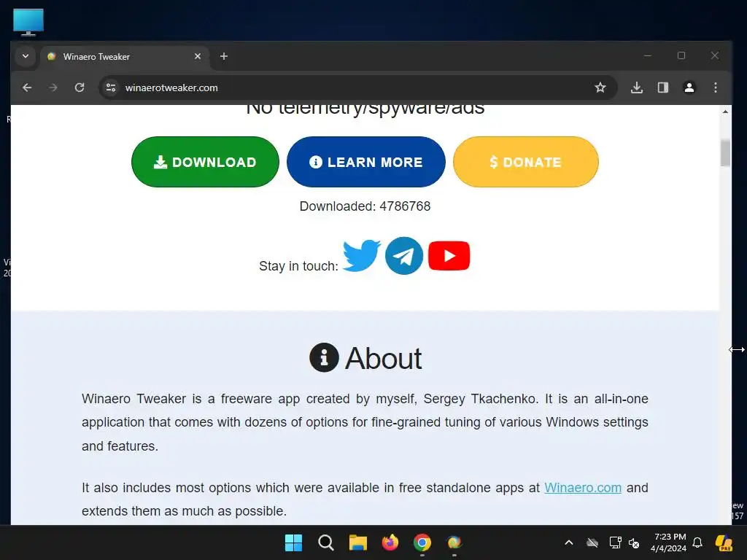
Task: Go back using browser back arrow
Action: pyautogui.click(x=27, y=87)
